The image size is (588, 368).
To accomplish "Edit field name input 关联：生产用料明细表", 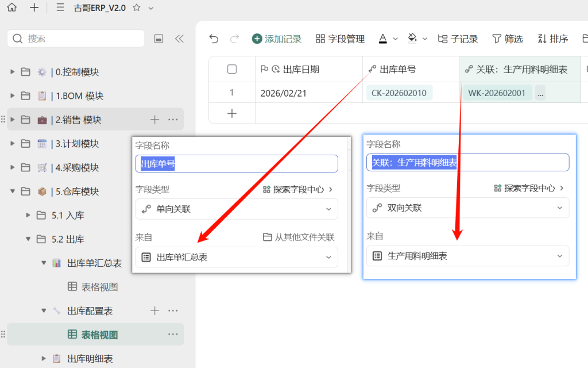I will [467, 163].
